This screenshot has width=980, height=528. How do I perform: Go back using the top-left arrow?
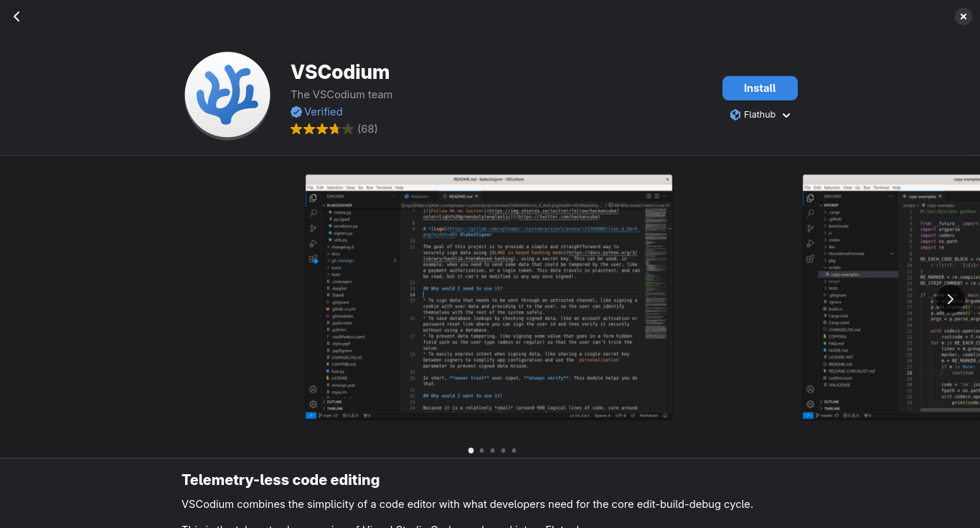pos(17,16)
